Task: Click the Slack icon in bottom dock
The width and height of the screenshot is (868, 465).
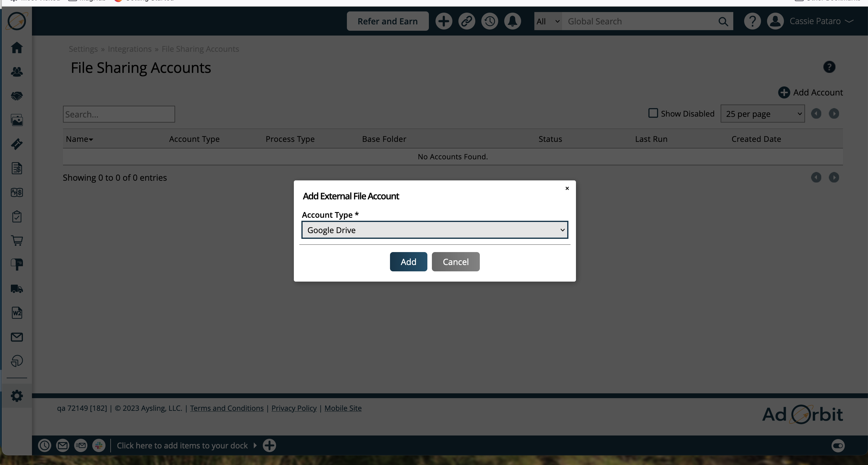Action: 99,445
